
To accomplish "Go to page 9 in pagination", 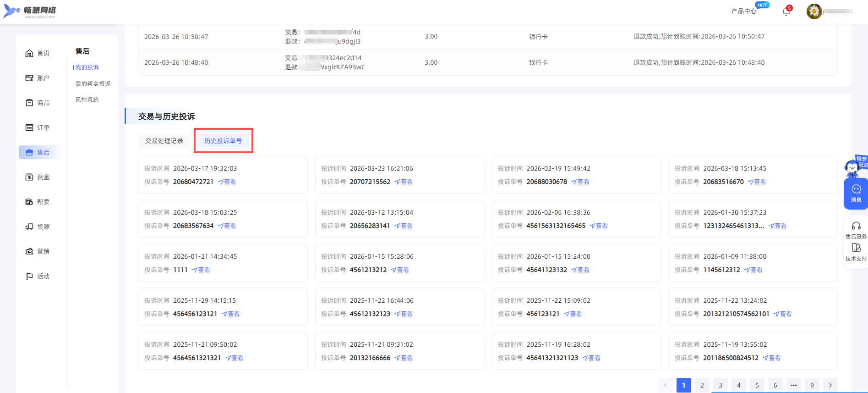I will coord(812,385).
